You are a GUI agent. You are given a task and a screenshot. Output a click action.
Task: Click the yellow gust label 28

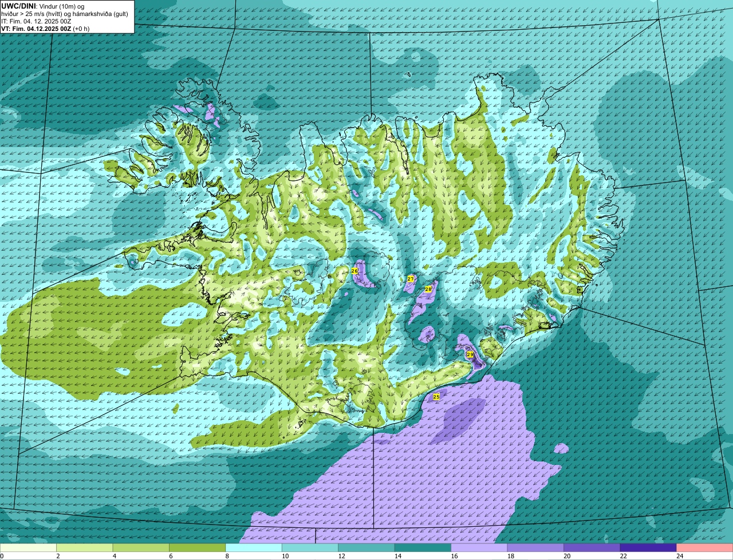pyautogui.click(x=428, y=290)
